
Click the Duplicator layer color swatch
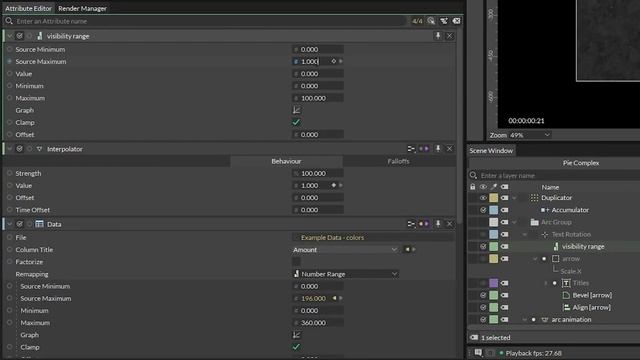coord(494,198)
